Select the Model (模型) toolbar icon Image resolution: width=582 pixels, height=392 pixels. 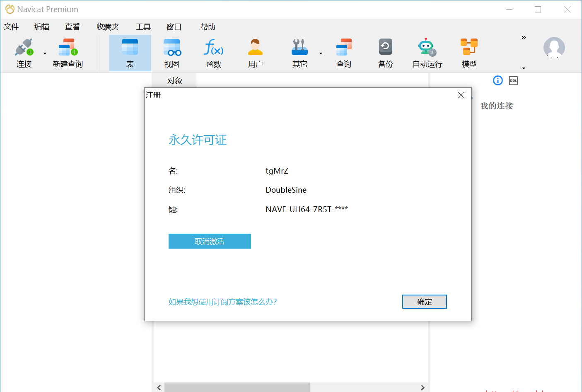(x=469, y=47)
